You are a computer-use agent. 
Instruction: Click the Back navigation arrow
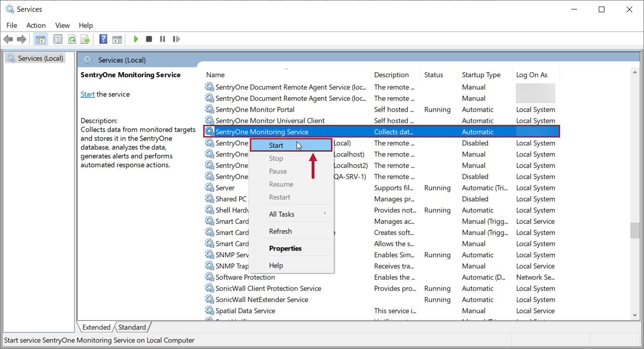pyautogui.click(x=8, y=39)
